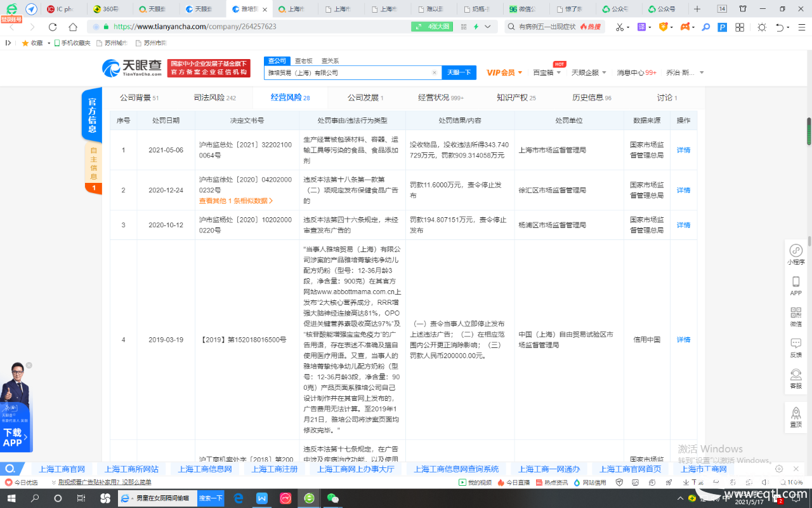
Task: Switch to the 司法风险 tab
Action: click(214, 98)
